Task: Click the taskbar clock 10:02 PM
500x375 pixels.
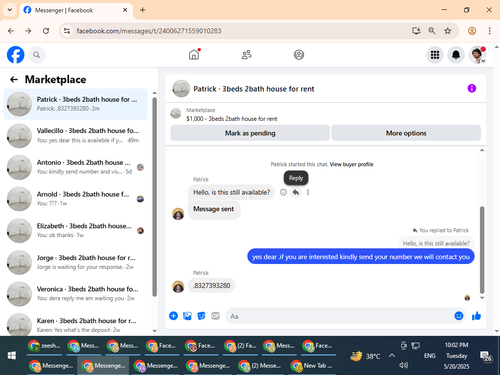Action: coord(456,345)
